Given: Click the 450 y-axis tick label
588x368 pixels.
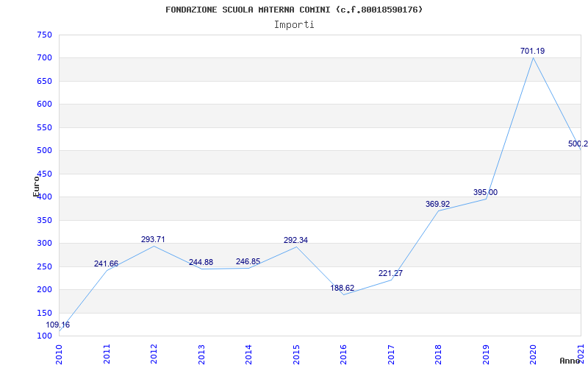Looking at the screenshot, I should point(44,174).
